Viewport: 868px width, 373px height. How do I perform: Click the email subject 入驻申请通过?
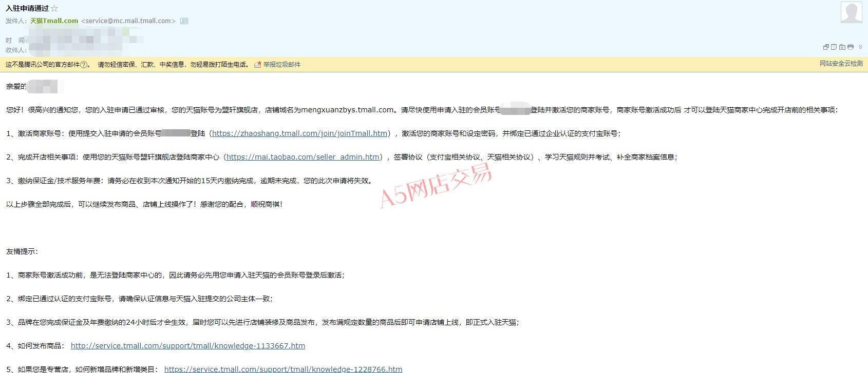[27, 8]
